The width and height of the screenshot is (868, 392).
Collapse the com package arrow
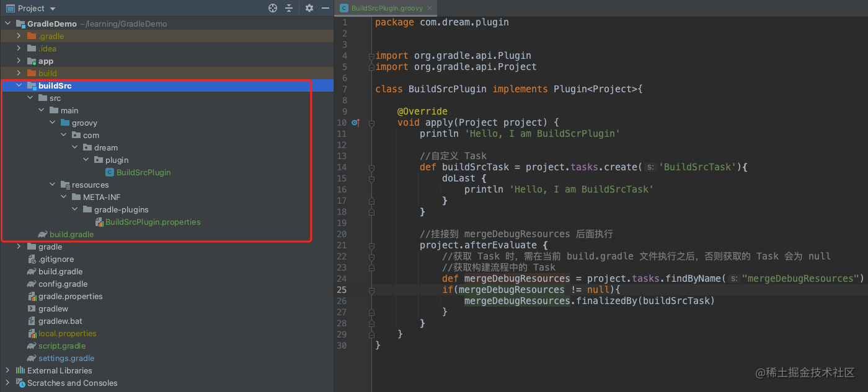click(x=63, y=135)
